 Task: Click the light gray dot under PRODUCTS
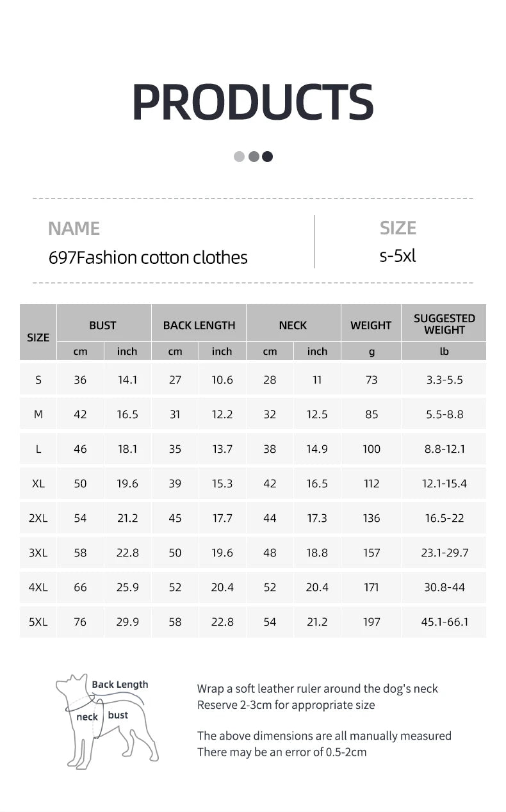point(240,156)
